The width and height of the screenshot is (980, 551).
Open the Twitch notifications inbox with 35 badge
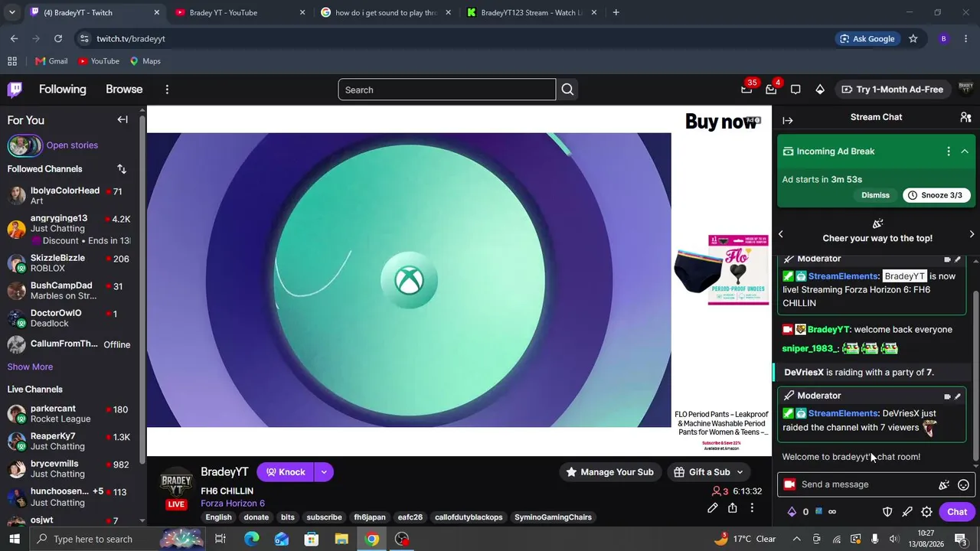coord(746,90)
